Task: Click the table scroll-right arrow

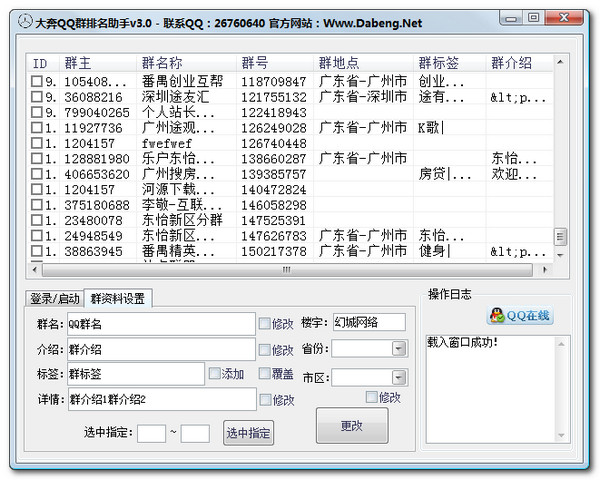Action: click(x=545, y=270)
